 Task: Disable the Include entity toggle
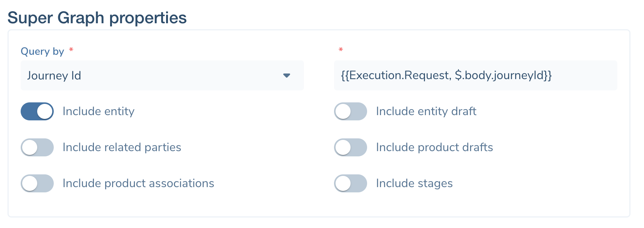pyautogui.click(x=37, y=111)
